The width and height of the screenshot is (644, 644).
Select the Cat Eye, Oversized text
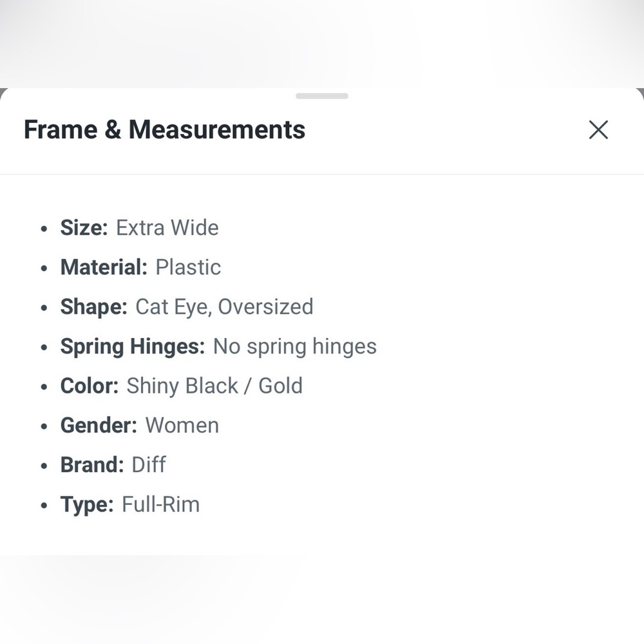[224, 307]
